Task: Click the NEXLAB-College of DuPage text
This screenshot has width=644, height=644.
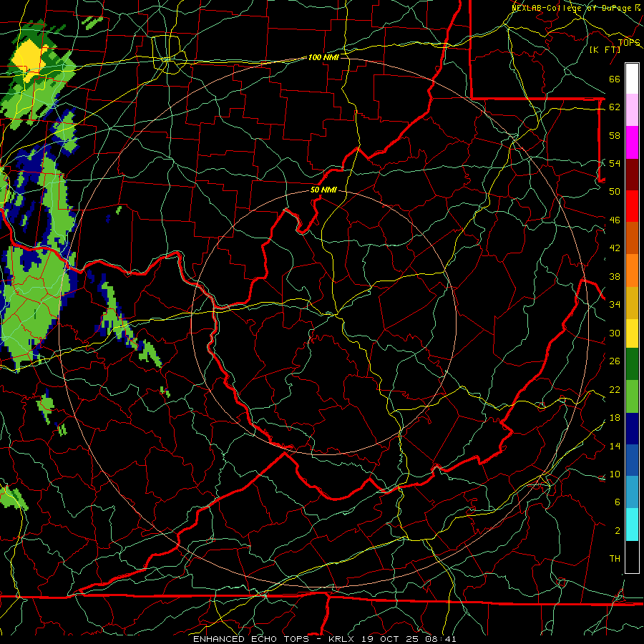Action: click(572, 8)
